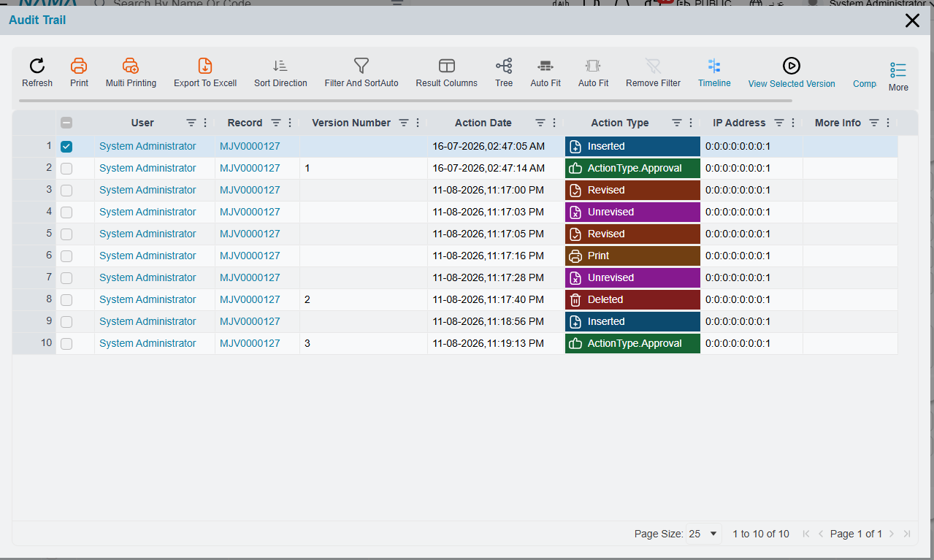Open the Action Date column options menu
The image size is (934, 560).
pos(554,123)
